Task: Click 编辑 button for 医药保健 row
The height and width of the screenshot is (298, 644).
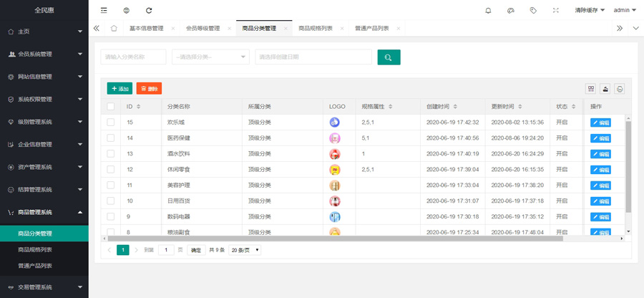Action: point(600,138)
